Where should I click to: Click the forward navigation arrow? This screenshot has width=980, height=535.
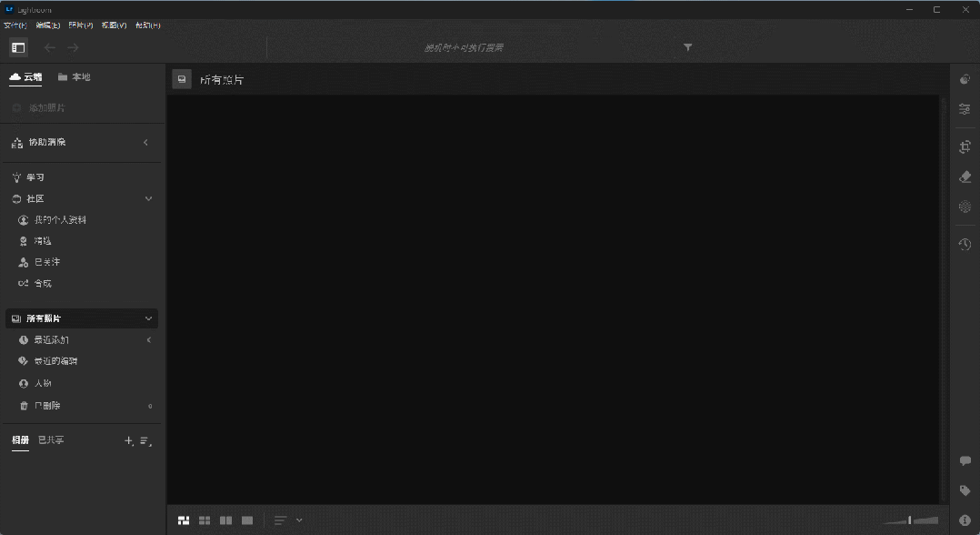tap(73, 47)
